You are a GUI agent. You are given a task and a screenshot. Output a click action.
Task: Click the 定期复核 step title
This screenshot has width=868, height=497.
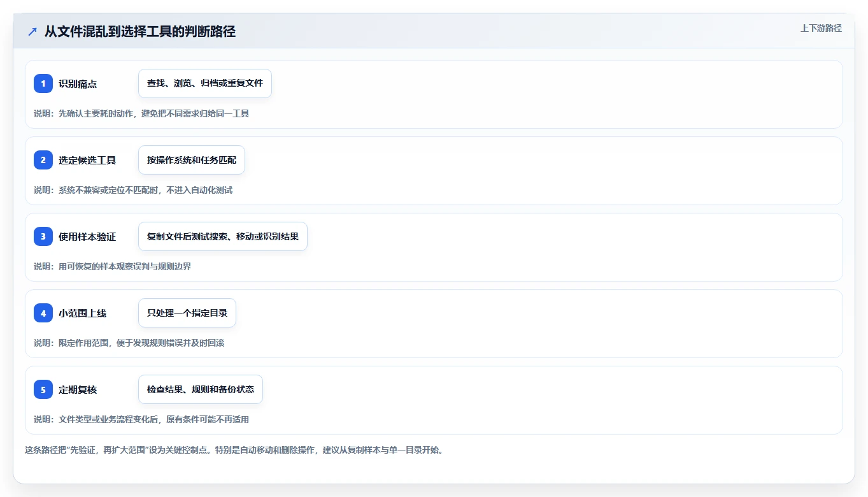(78, 389)
